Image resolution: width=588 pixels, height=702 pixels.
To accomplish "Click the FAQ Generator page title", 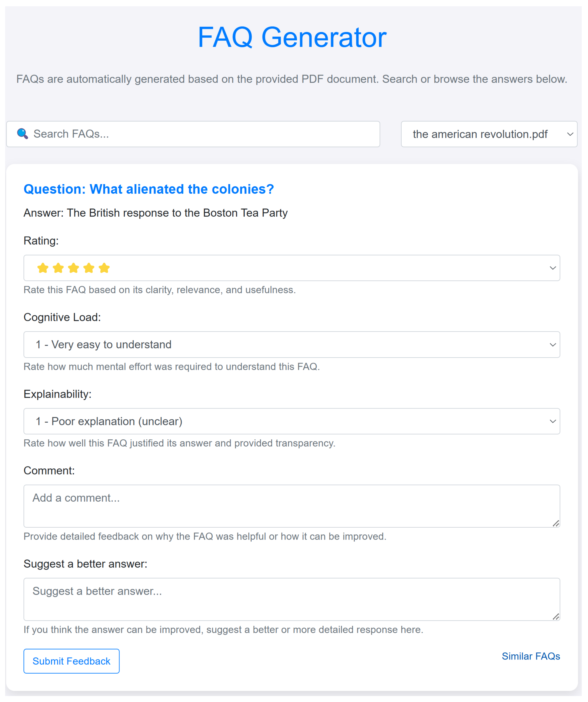I will point(292,37).
